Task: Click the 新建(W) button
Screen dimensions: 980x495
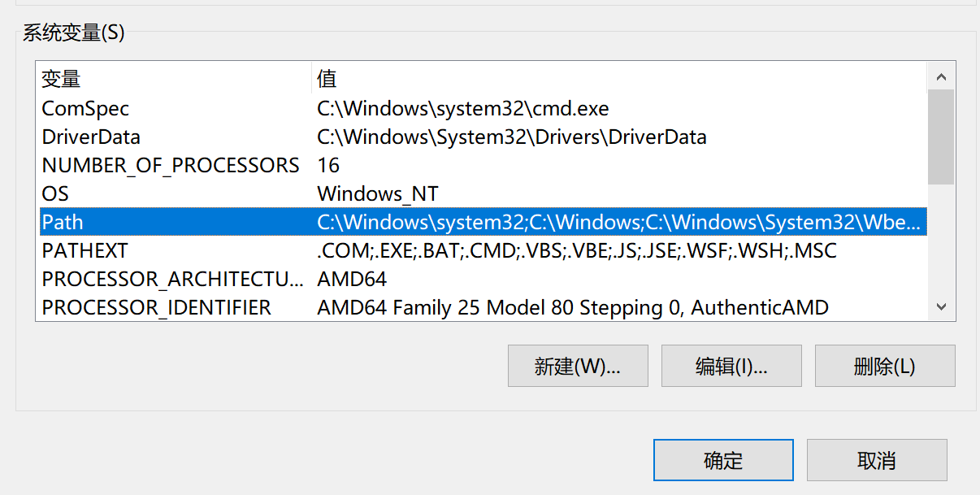Action: click(x=578, y=366)
